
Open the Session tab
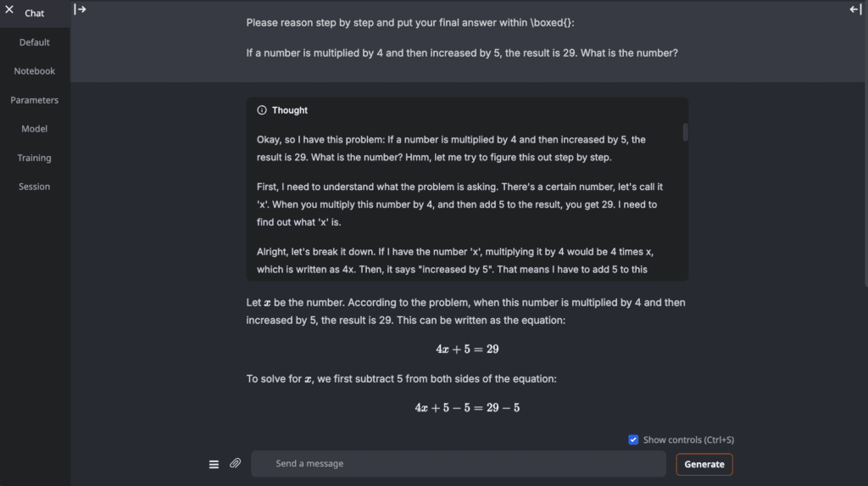(34, 187)
